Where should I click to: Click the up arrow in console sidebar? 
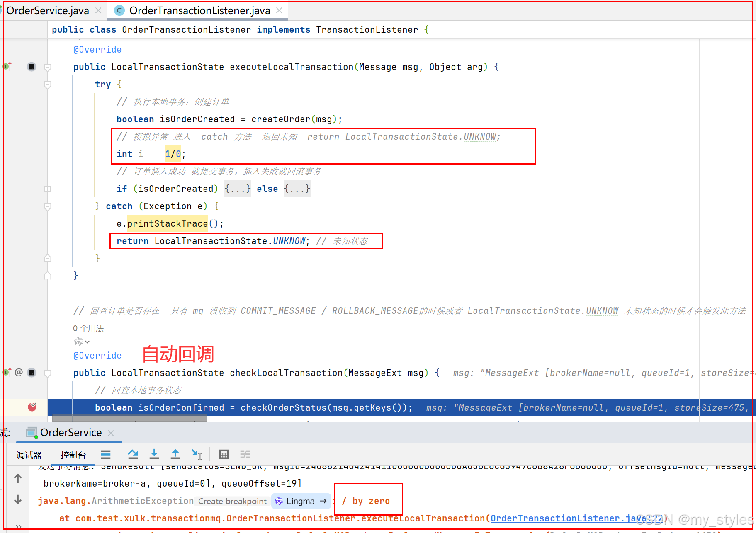point(18,478)
